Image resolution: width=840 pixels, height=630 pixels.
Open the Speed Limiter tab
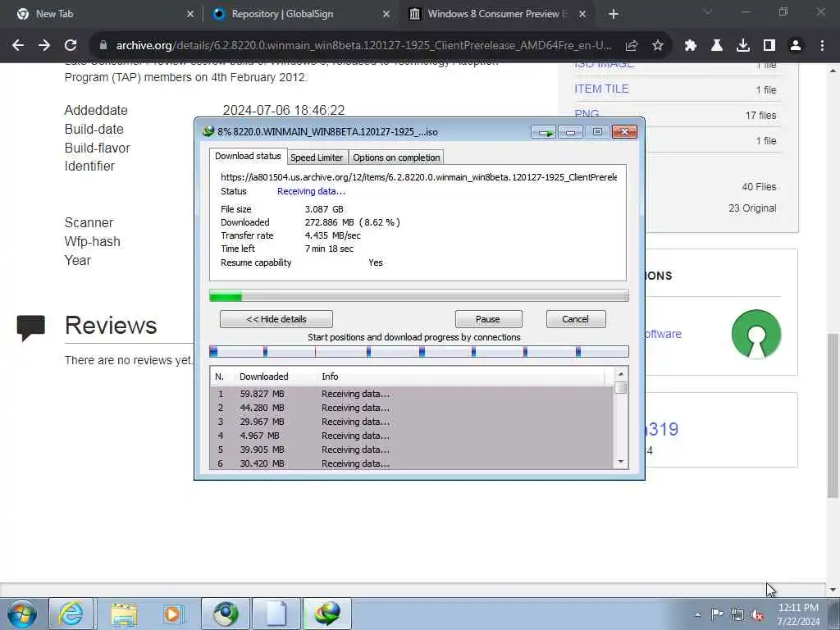click(x=317, y=157)
